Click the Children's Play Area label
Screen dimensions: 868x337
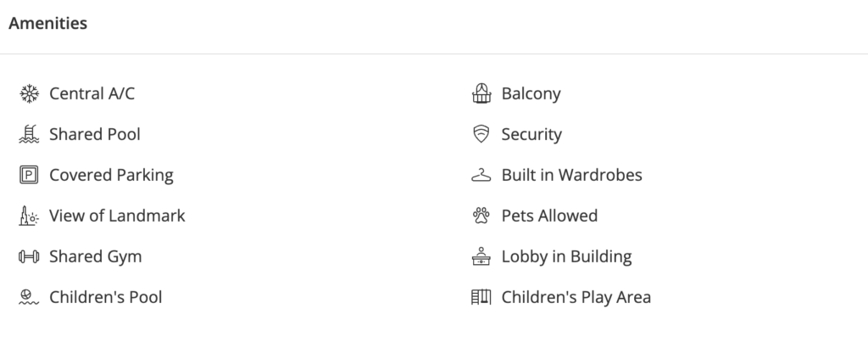click(x=576, y=297)
